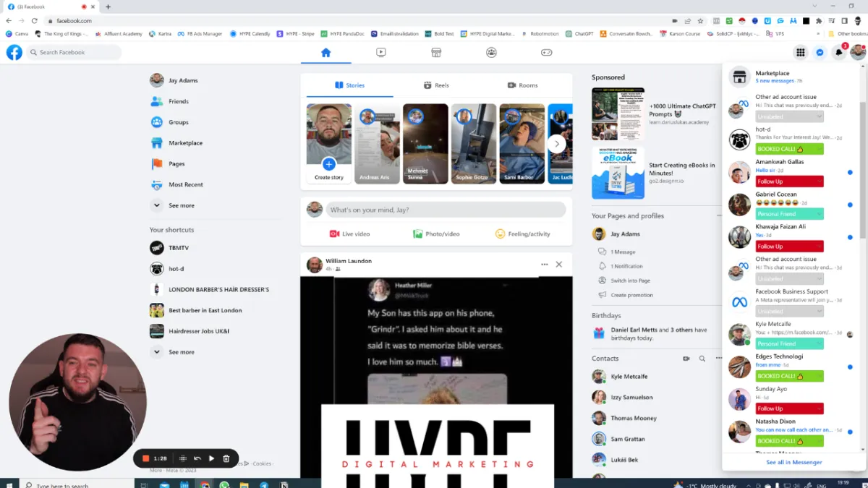Viewport: 868px width, 488px height.
Task: Open Sophie Gotza's story
Action: pyautogui.click(x=474, y=144)
